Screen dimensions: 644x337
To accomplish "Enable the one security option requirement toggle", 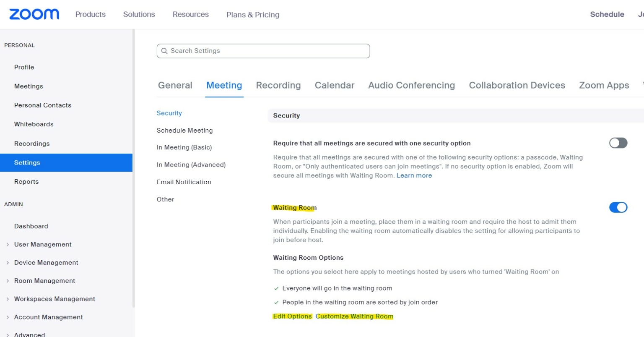I will click(618, 143).
